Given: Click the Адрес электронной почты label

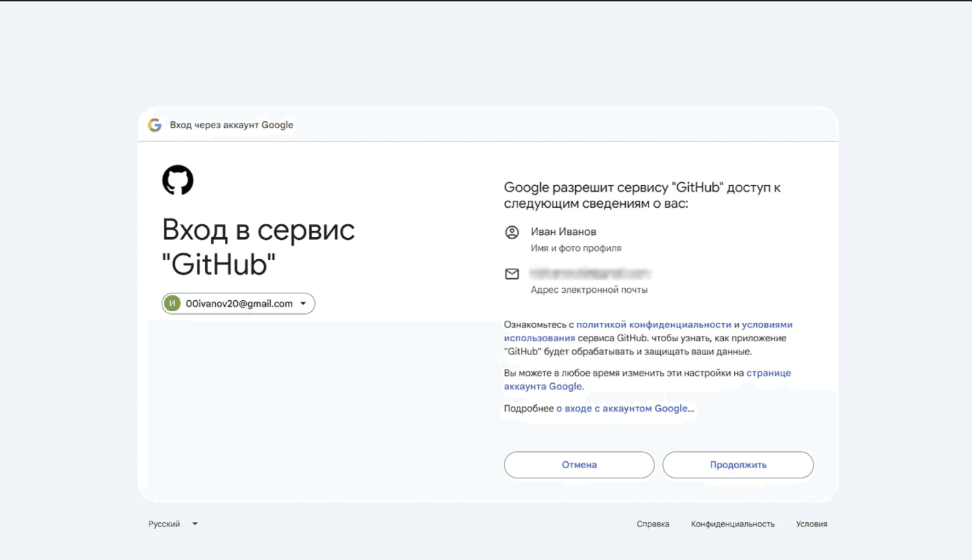Looking at the screenshot, I should [x=589, y=290].
